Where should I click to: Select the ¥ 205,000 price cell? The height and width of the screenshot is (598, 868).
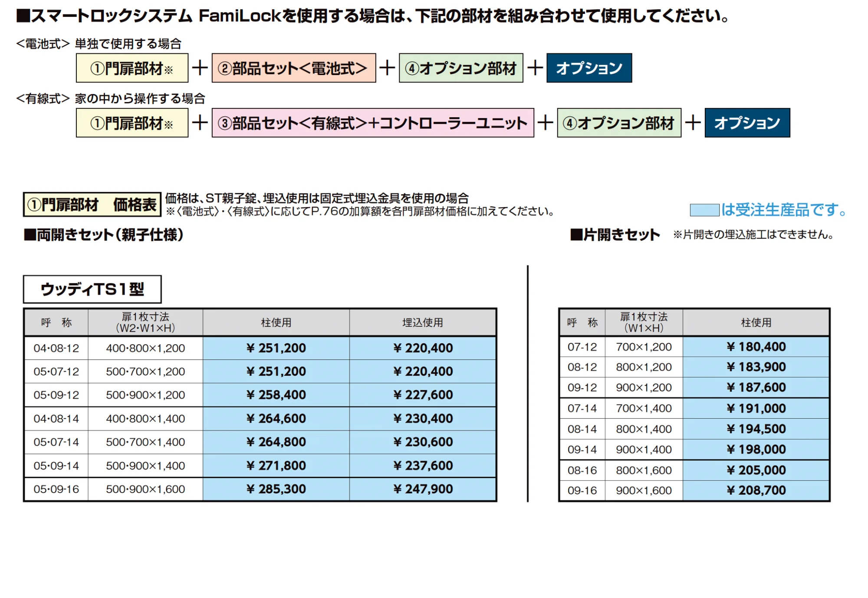coord(756,470)
